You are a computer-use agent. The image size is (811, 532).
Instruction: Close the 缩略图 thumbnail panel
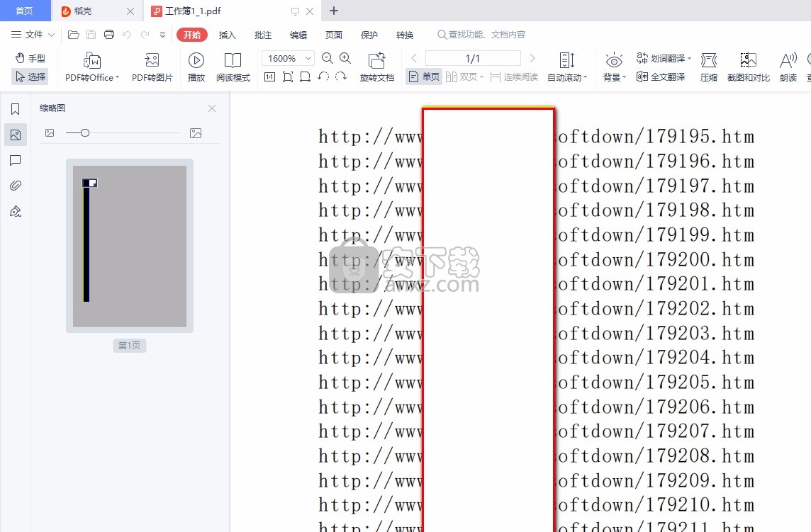(211, 108)
